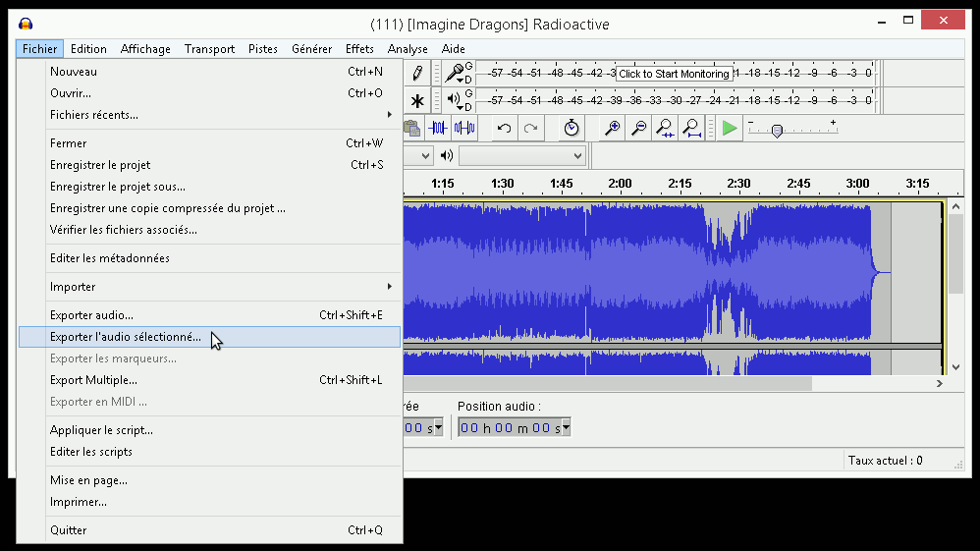Select Exporter l'audio sélectionné...

coord(209,337)
